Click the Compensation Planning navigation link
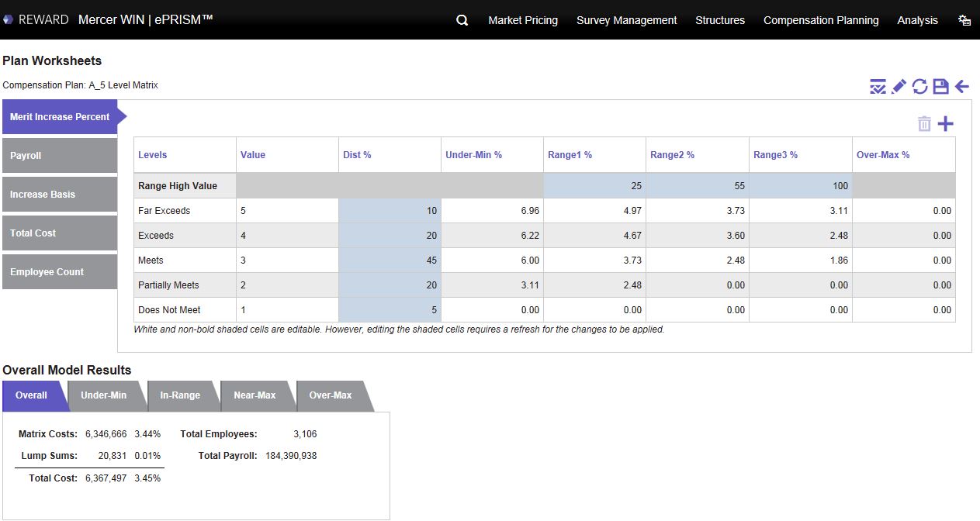 [x=820, y=20]
